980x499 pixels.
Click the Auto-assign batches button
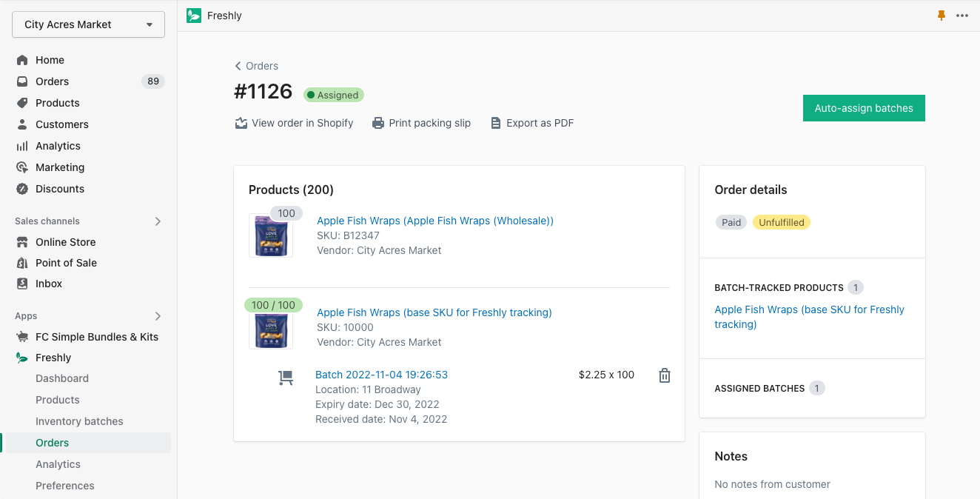pos(864,108)
